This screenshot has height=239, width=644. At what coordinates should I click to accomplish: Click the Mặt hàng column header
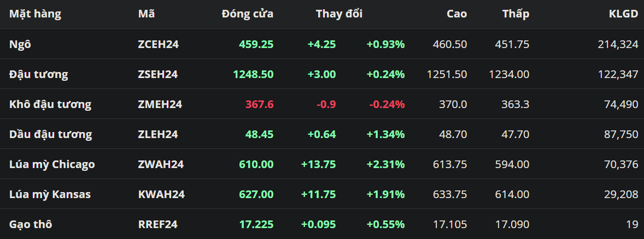(x=35, y=14)
